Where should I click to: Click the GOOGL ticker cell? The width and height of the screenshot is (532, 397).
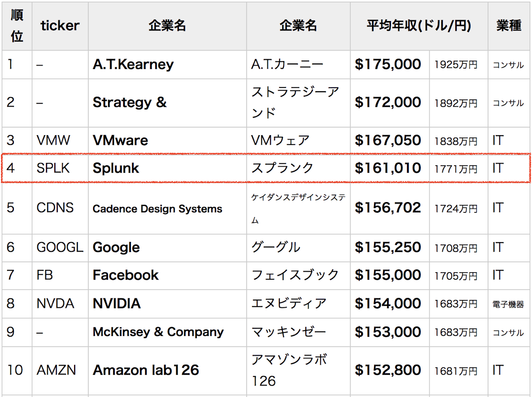(60, 247)
